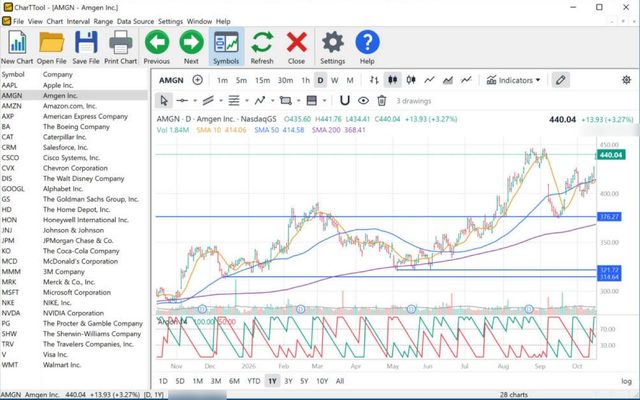640x400 pixels.
Task: Switch to the 1m interval
Action: (x=222, y=80)
